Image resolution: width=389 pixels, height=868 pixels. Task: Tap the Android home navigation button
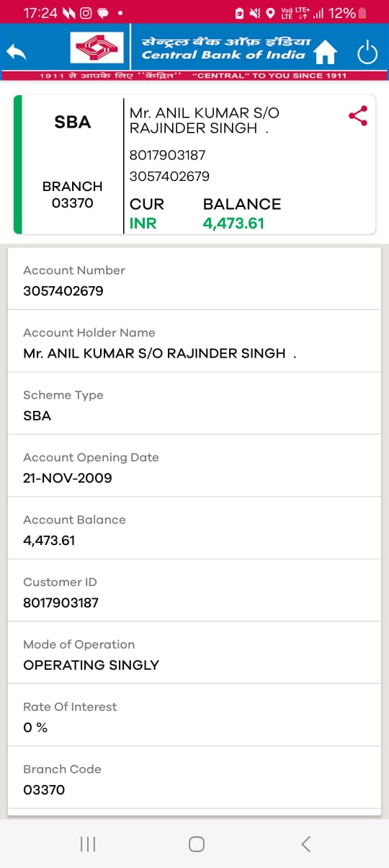(196, 843)
